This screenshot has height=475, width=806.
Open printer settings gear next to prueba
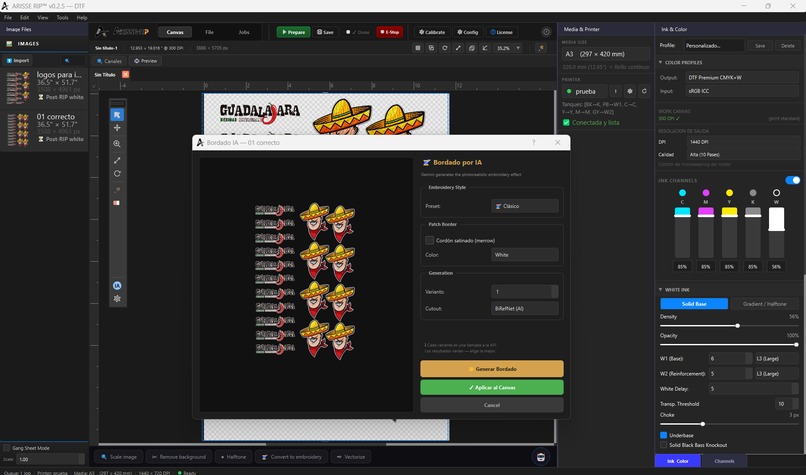(630, 92)
